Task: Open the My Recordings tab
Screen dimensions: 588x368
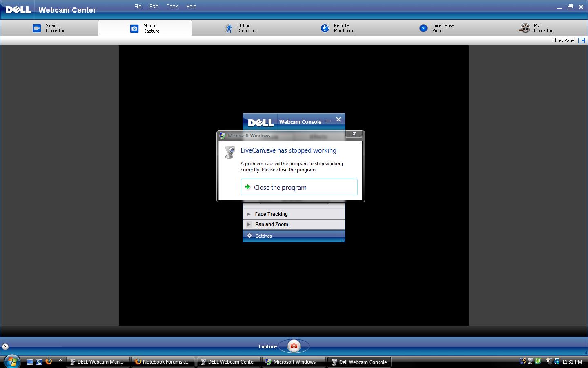Action: coord(537,28)
